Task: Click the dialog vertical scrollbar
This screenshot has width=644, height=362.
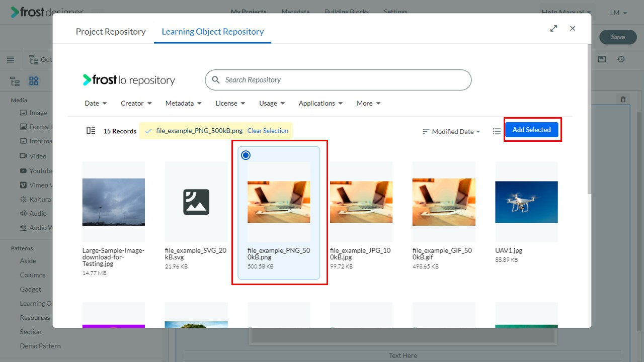Action: coord(590,120)
